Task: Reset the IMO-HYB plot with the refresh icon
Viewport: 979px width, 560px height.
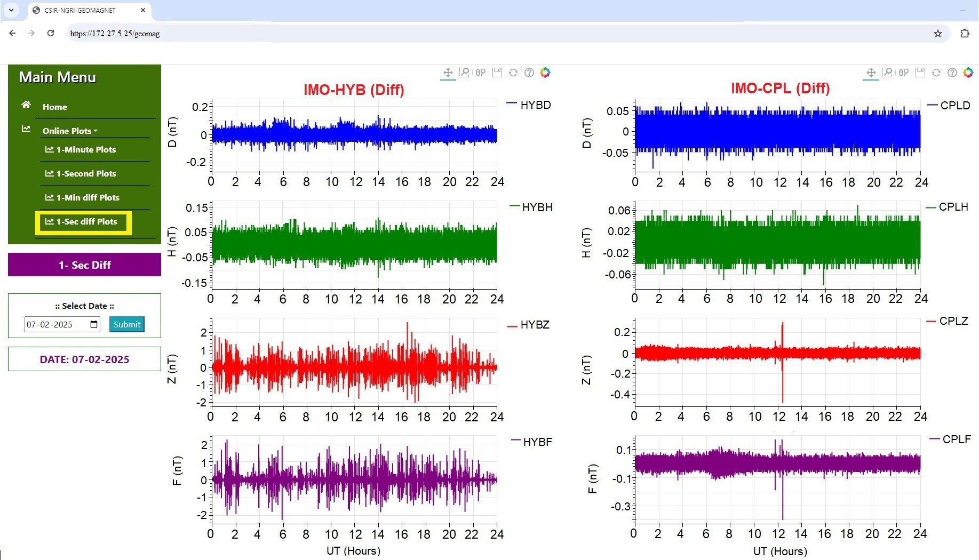Action: [513, 73]
